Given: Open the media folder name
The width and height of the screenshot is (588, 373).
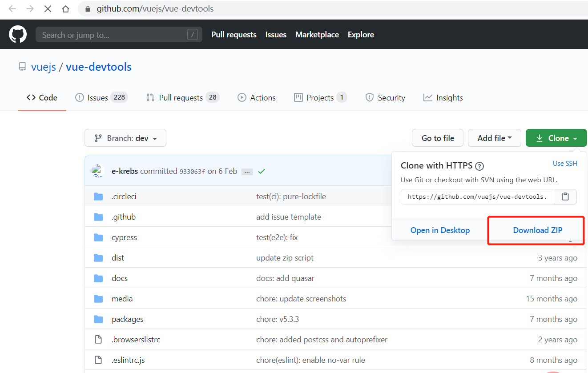Looking at the screenshot, I should point(122,299).
